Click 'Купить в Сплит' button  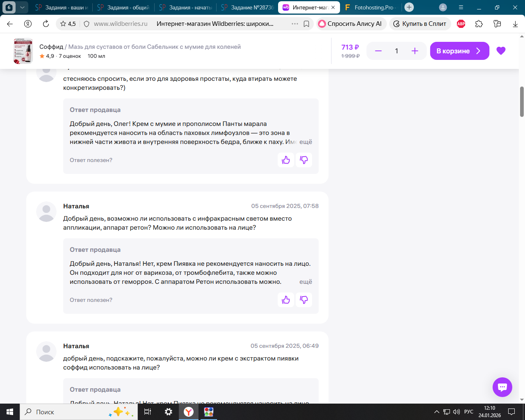[x=420, y=24]
